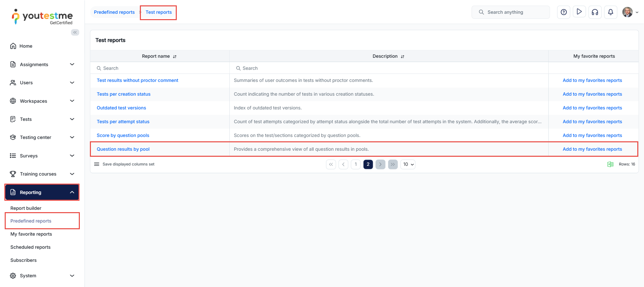Image resolution: width=644 pixels, height=287 pixels.
Task: Click the Workspaces globe icon
Action: pyautogui.click(x=13, y=101)
